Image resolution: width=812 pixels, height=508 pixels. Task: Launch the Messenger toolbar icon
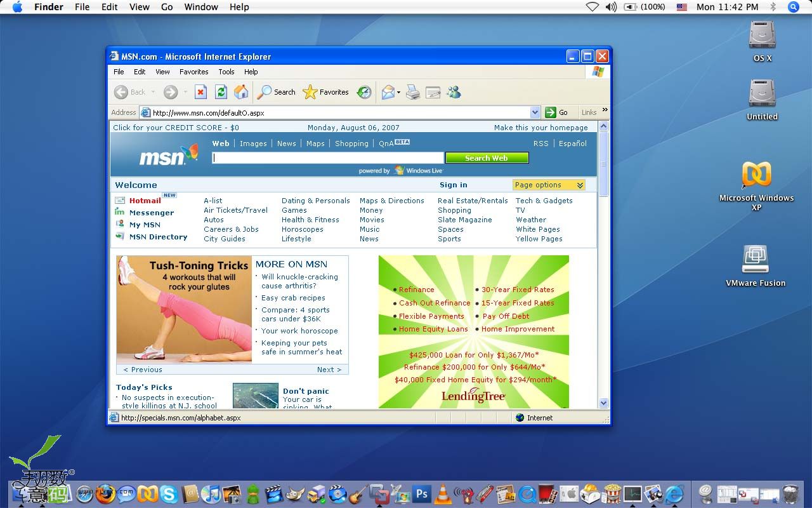[x=454, y=92]
